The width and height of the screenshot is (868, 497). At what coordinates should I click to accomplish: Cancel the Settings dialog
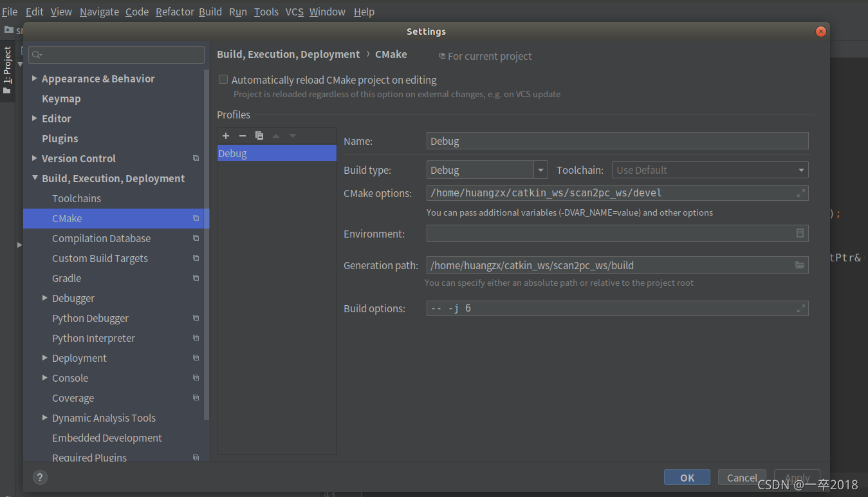[742, 478]
